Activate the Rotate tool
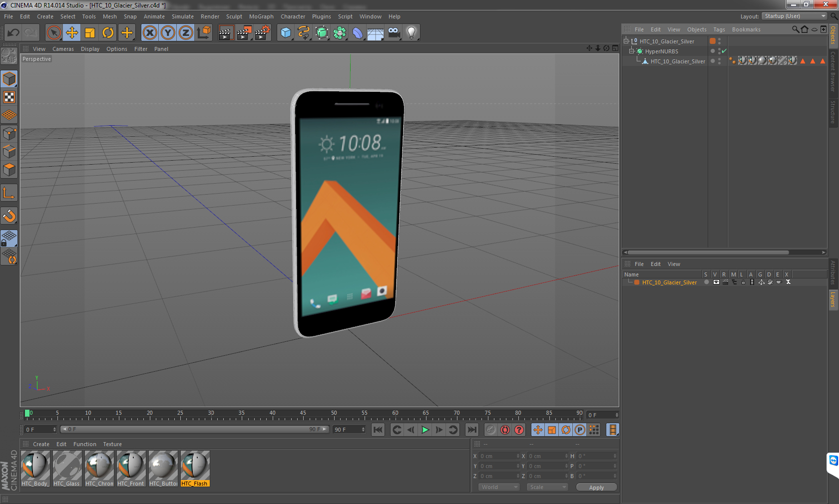839x504 pixels. [108, 33]
